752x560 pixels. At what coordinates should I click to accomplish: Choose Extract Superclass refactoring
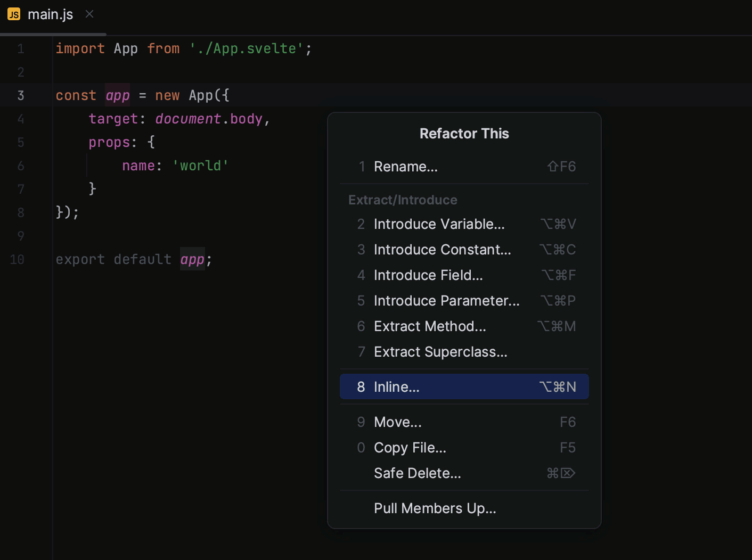[440, 351]
